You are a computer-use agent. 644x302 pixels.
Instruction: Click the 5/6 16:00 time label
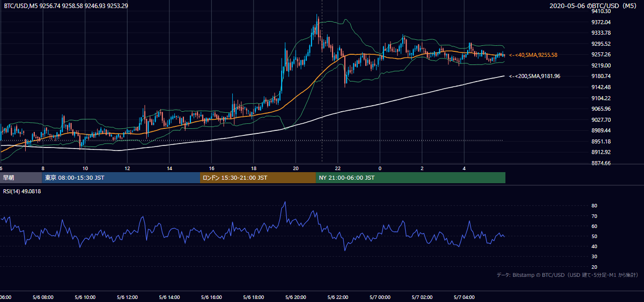[x=212, y=297]
